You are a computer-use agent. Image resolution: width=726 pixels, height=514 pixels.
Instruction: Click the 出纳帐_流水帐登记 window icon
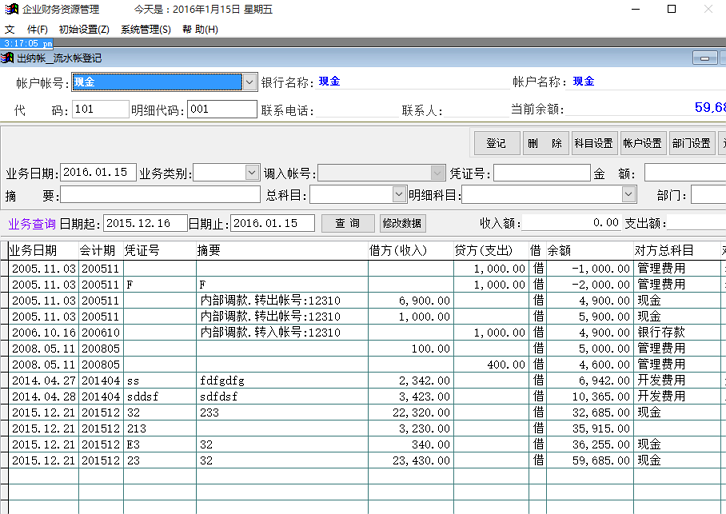click(x=7, y=58)
